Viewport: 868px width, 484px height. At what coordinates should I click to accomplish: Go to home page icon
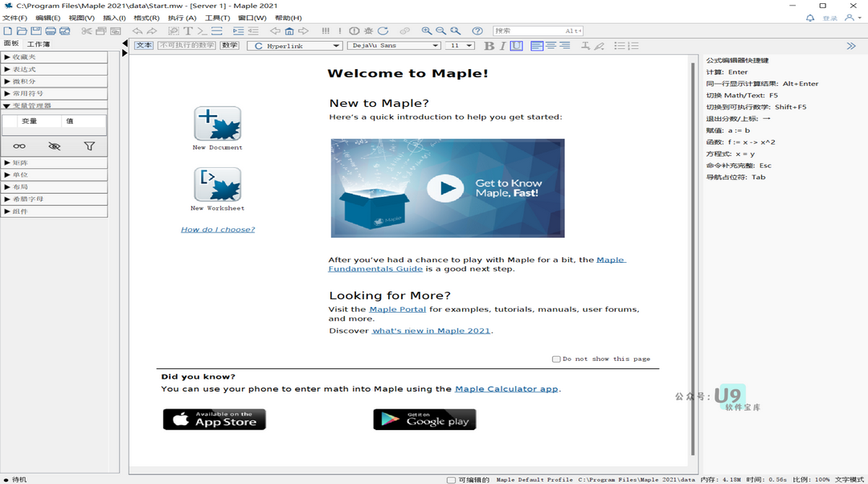(289, 31)
